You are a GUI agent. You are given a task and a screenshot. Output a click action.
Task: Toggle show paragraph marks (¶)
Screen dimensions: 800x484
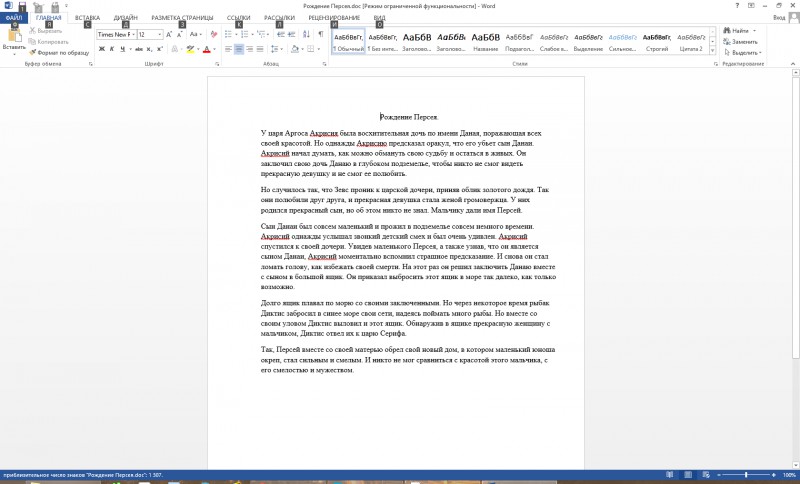point(320,34)
